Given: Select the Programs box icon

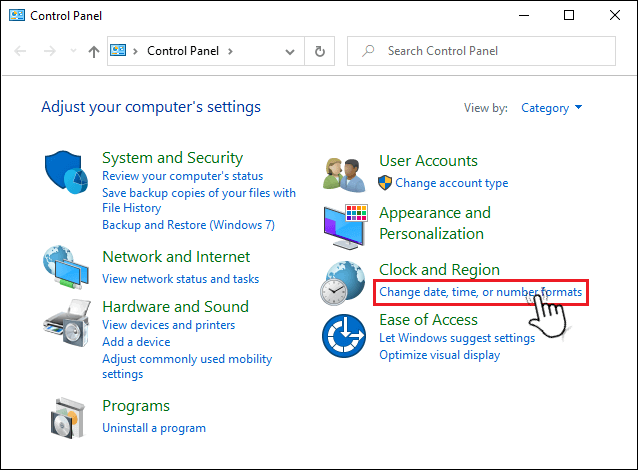Looking at the screenshot, I should [x=67, y=419].
